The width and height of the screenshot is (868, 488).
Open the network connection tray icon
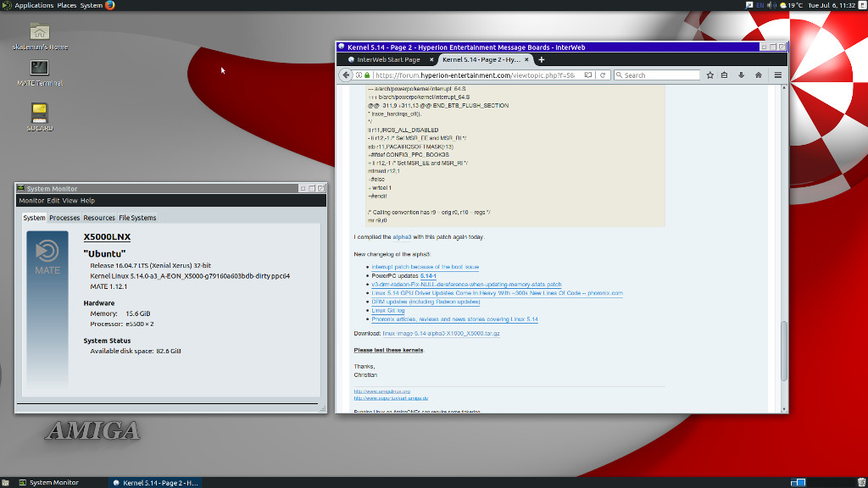coord(749,5)
